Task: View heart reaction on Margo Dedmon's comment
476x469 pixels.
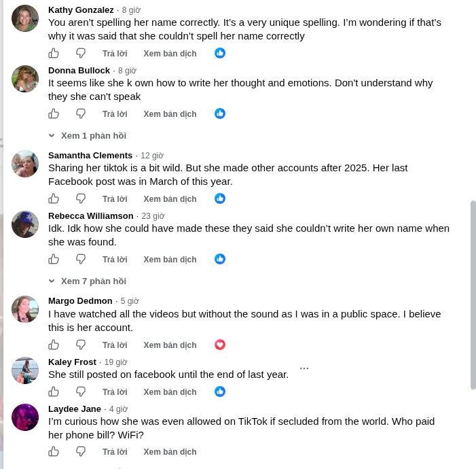Action: tap(220, 345)
